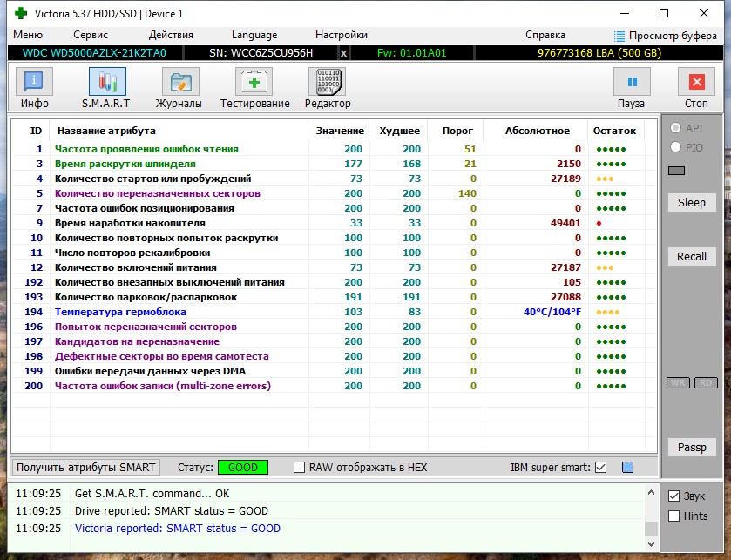731x560 pixels.
Task: Click the Recall button
Action: click(692, 257)
